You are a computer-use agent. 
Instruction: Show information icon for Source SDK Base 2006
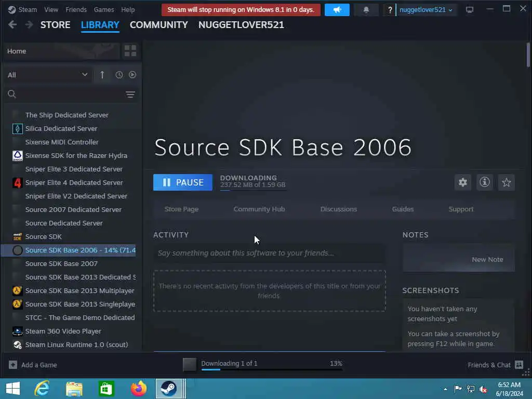[485, 182]
